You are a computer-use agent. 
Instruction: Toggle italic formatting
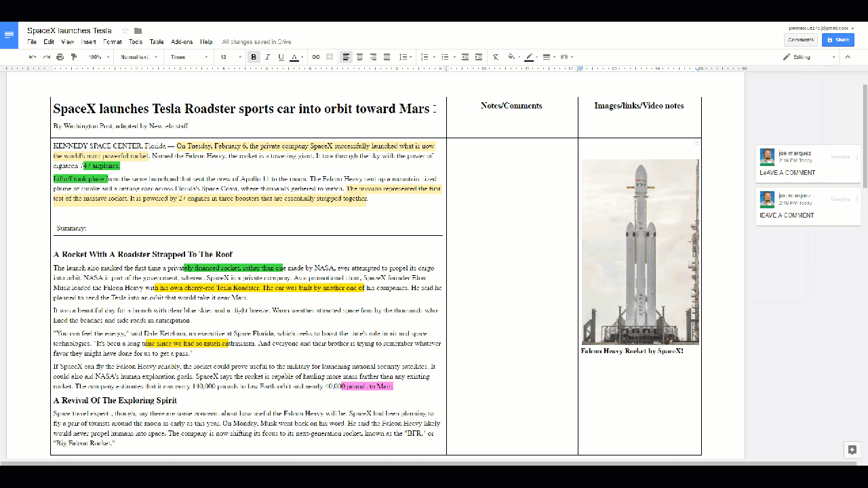[x=268, y=57]
